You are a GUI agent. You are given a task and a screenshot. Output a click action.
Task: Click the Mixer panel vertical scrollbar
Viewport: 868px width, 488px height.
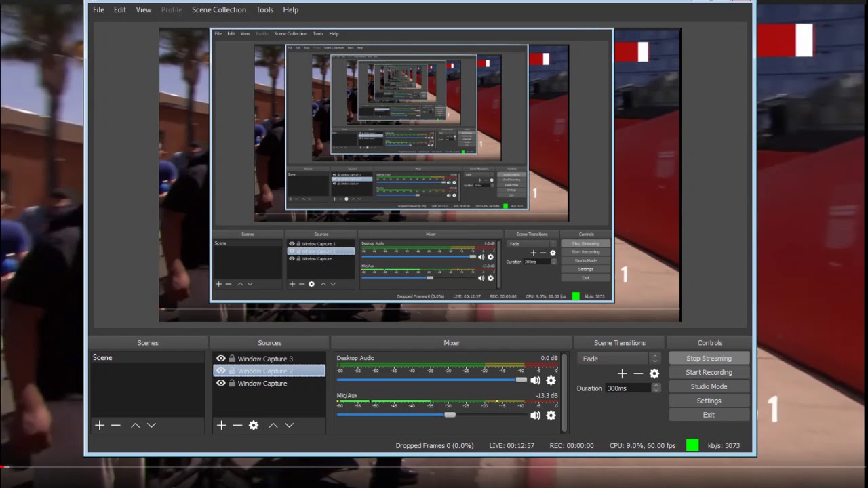(564, 392)
